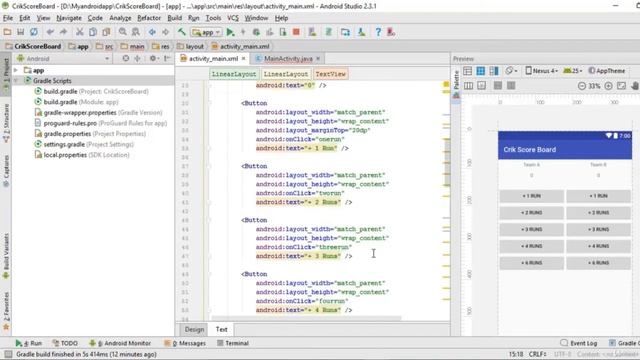The height and width of the screenshot is (360, 640).
Task: Open the TODO tool window
Action: click(x=65, y=343)
